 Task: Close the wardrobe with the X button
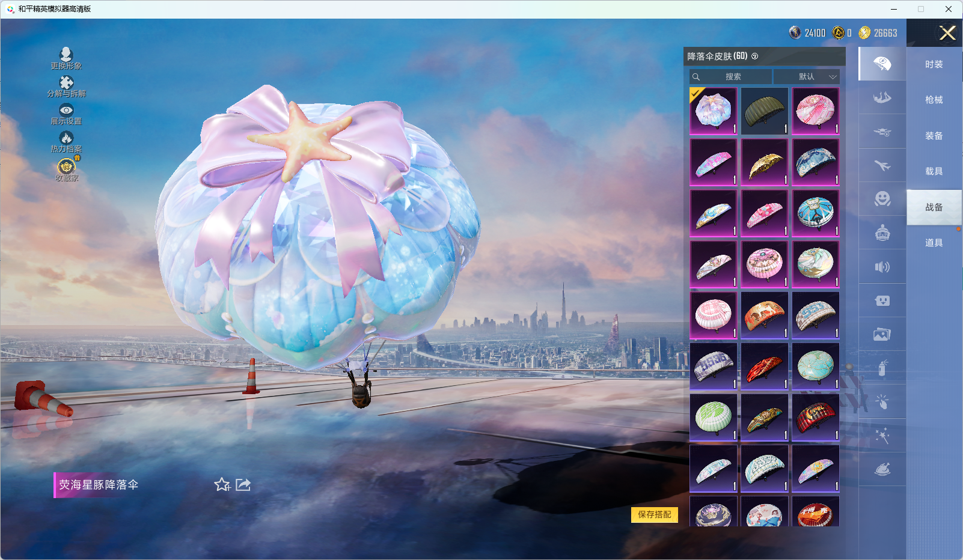(x=947, y=33)
